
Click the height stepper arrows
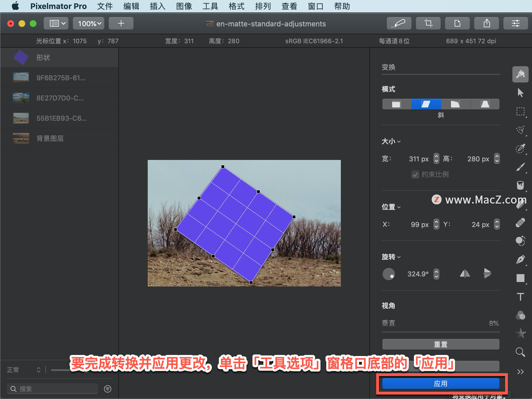(x=497, y=159)
